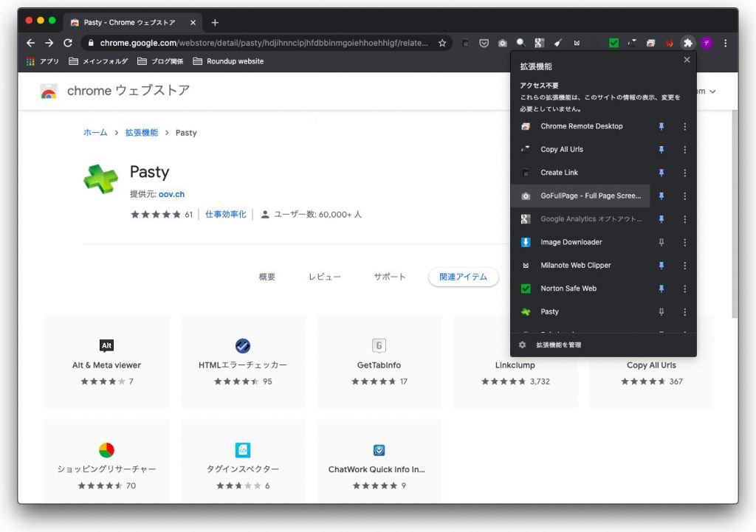756x532 pixels.
Task: Click Pasty icon in extensions list
Action: [526, 312]
